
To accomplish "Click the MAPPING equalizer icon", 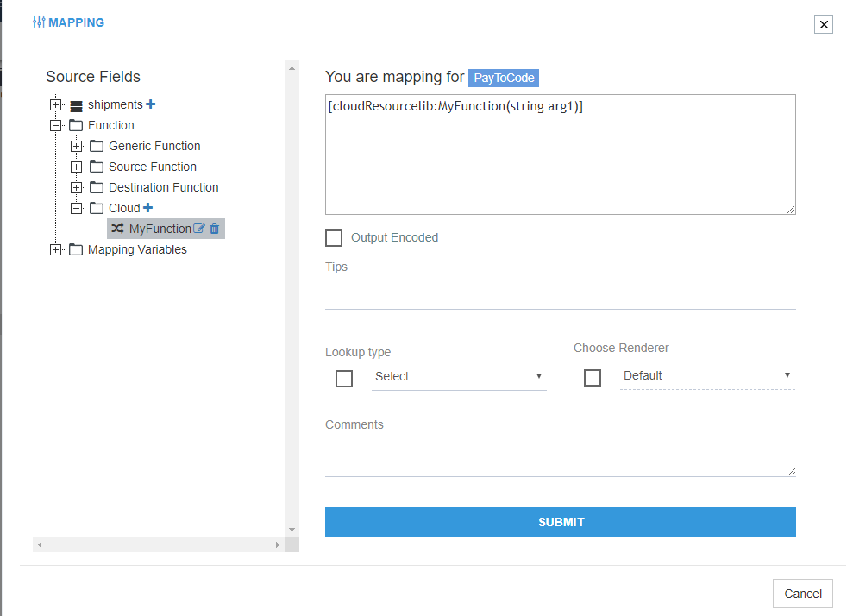I will tap(38, 23).
